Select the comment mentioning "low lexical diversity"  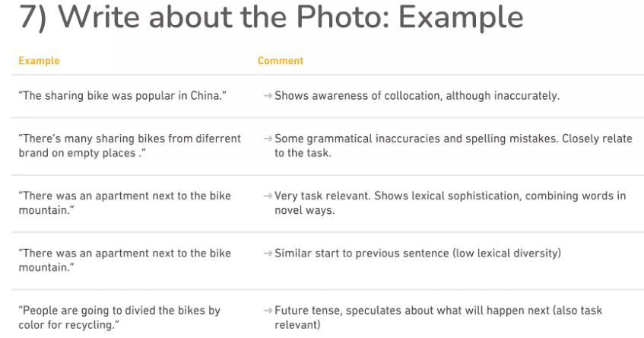417,253
